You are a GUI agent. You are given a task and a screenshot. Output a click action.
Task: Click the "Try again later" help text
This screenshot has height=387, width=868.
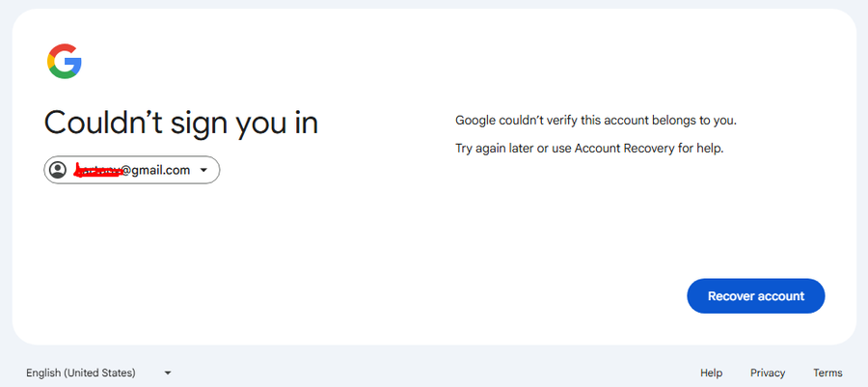pyautogui.click(x=589, y=149)
